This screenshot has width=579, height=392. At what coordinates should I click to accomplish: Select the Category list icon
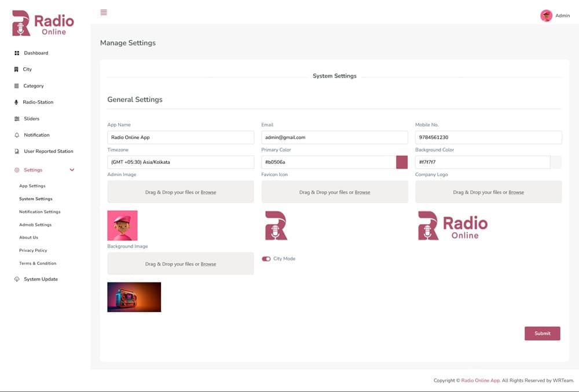tap(17, 86)
